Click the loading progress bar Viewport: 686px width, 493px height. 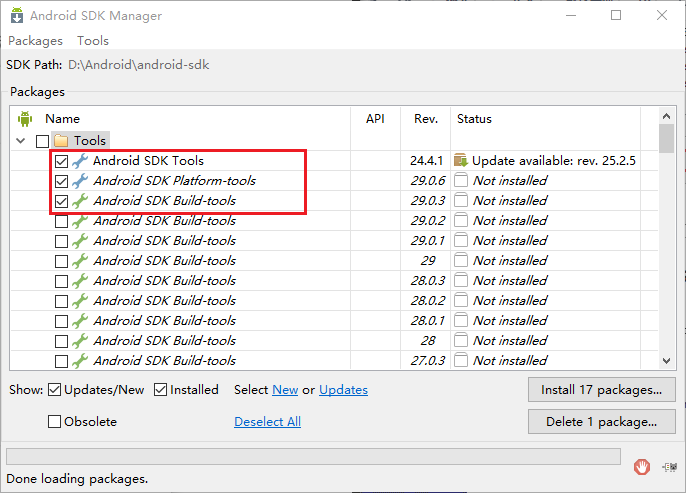pos(313,456)
